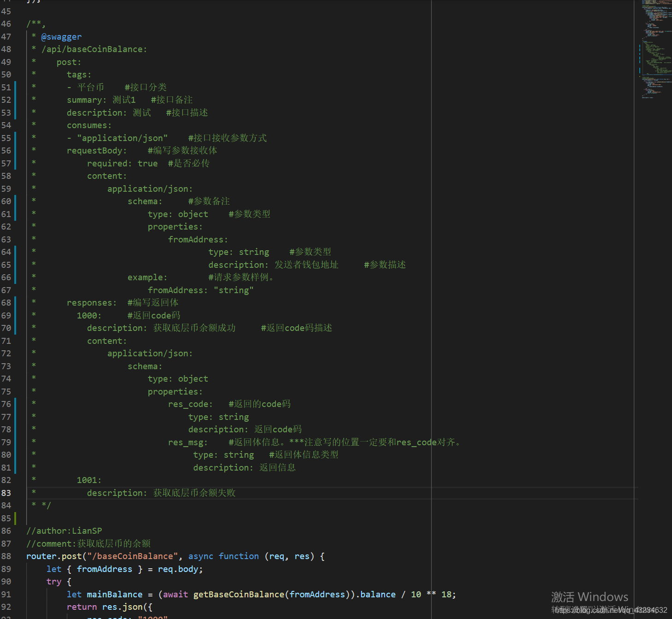
Task: Click 'summary: 测试1' text on line 52
Action: tap(101, 100)
